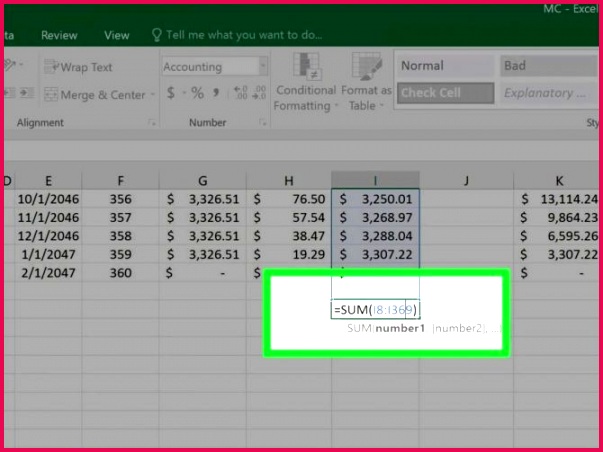603x452 pixels.
Task: Select the column G header
Action: click(202, 181)
